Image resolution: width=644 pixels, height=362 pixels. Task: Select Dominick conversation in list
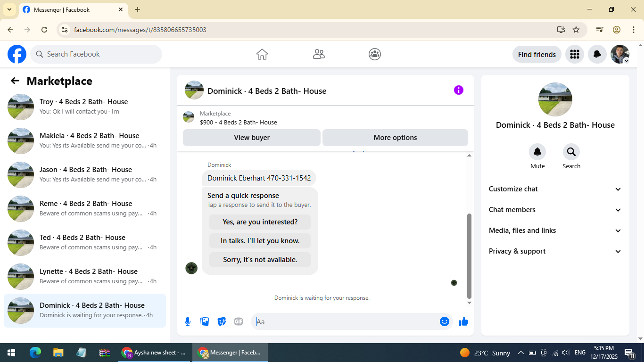(85, 311)
